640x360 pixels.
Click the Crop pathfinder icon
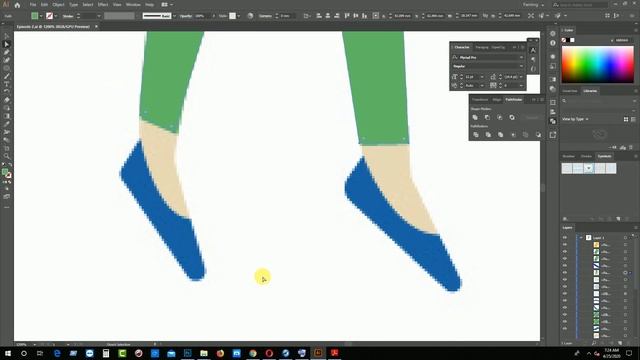(x=513, y=135)
